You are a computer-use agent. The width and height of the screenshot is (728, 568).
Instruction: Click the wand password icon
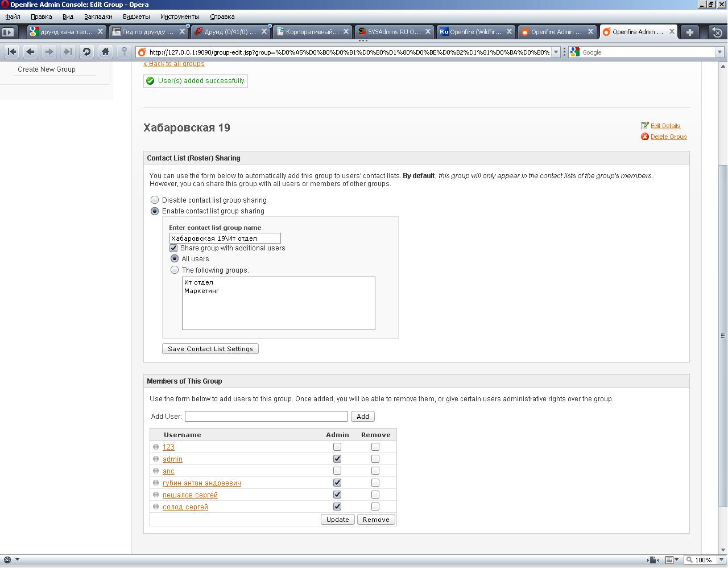pos(124,52)
